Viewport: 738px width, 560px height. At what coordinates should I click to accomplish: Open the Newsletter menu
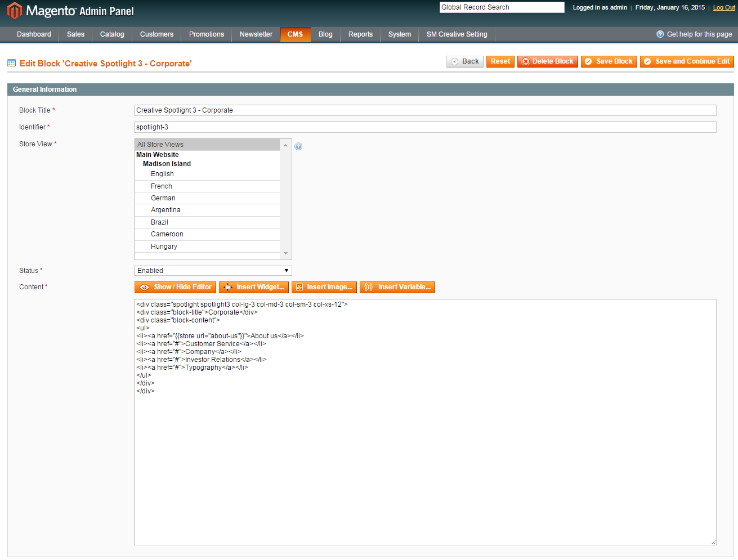pos(256,34)
